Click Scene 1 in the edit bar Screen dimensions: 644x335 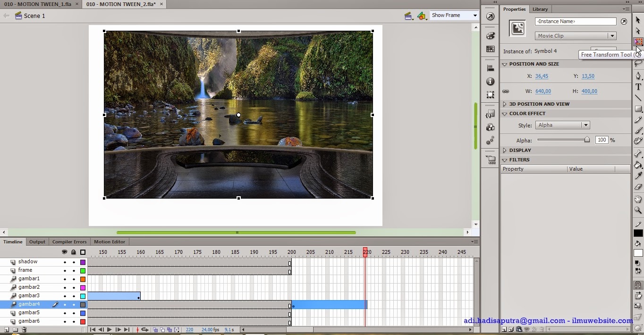[x=30, y=16]
